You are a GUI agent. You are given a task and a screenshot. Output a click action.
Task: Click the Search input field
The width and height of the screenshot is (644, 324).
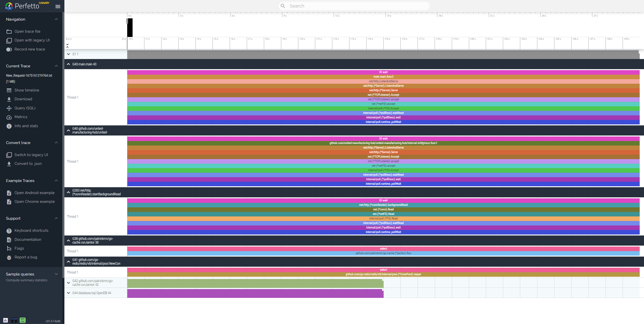click(x=357, y=6)
